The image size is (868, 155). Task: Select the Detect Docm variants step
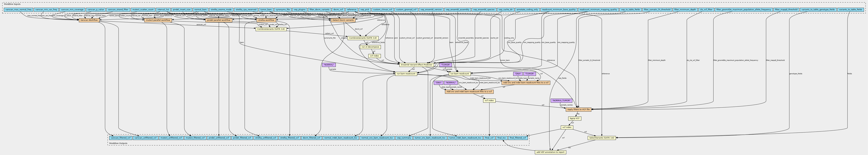coord(343,20)
